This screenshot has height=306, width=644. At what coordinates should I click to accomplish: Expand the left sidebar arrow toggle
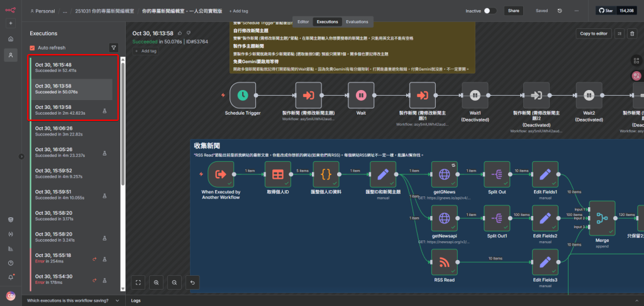[x=22, y=156]
